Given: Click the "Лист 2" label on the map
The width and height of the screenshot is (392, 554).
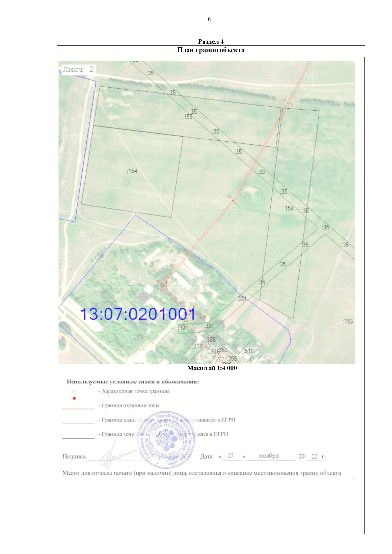Looking at the screenshot, I should click(78, 69).
